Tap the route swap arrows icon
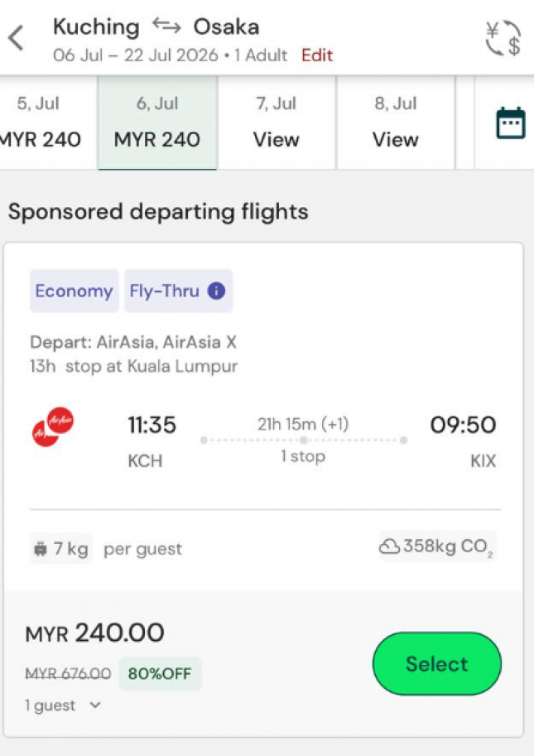Viewport: 534px width, 756px height. point(166,26)
